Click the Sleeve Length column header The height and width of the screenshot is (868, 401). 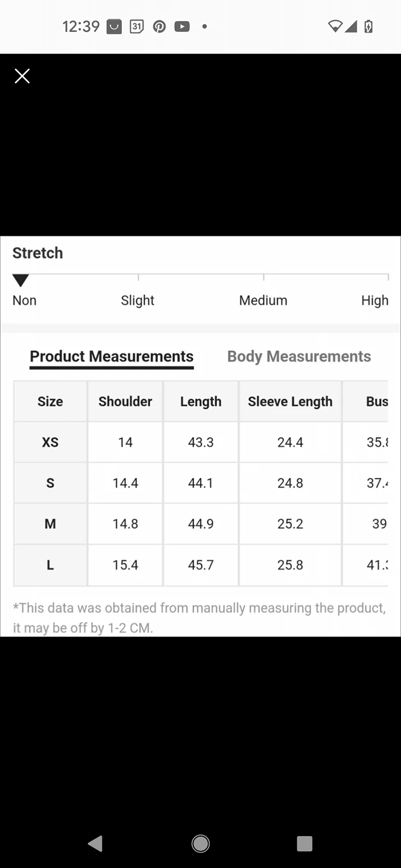point(290,401)
